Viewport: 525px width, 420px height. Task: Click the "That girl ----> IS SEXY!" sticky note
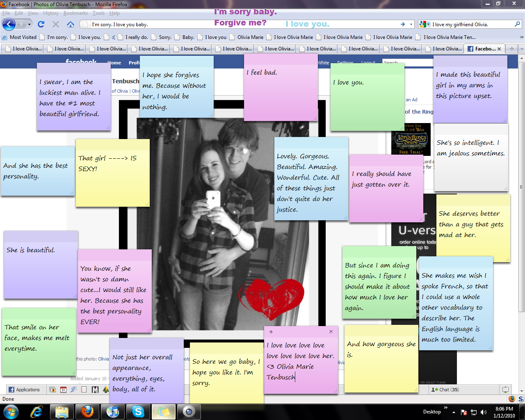[x=112, y=173]
